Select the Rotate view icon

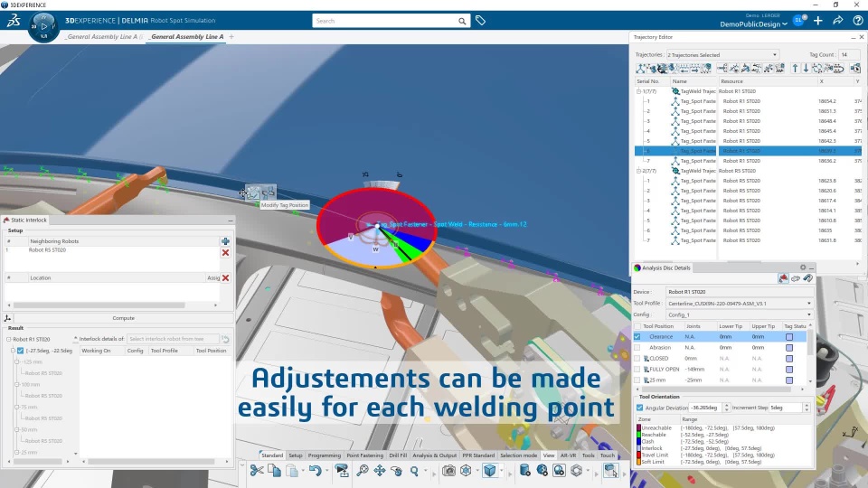(x=397, y=470)
